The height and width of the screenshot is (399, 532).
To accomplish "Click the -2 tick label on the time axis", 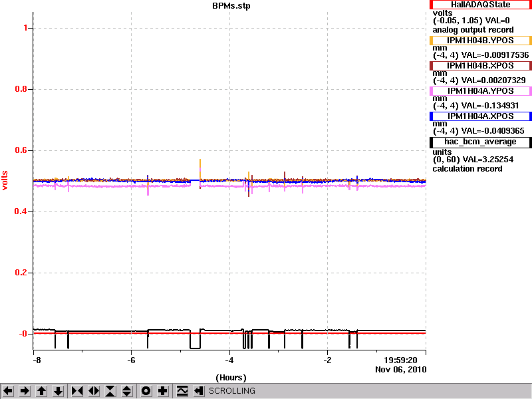I will coord(327,360).
